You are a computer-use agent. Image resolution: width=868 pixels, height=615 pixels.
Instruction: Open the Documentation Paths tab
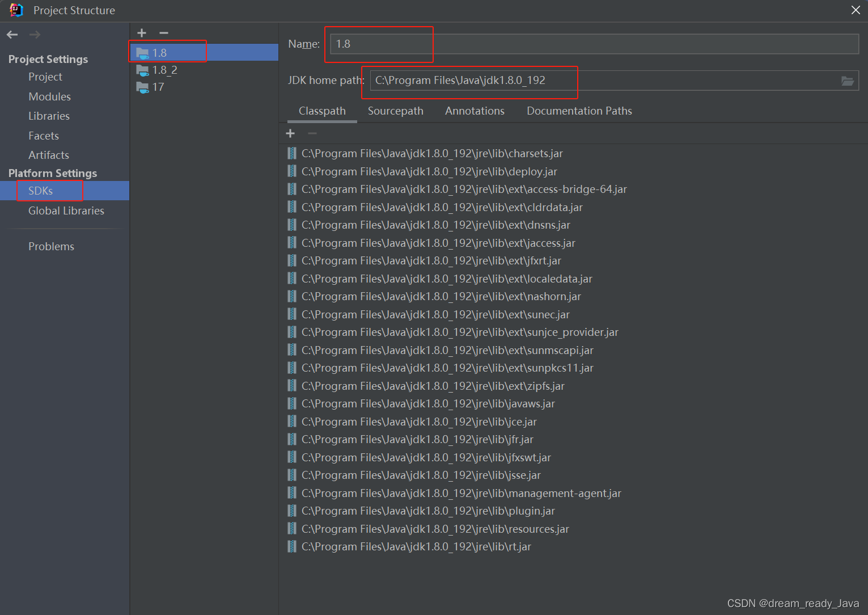point(579,111)
